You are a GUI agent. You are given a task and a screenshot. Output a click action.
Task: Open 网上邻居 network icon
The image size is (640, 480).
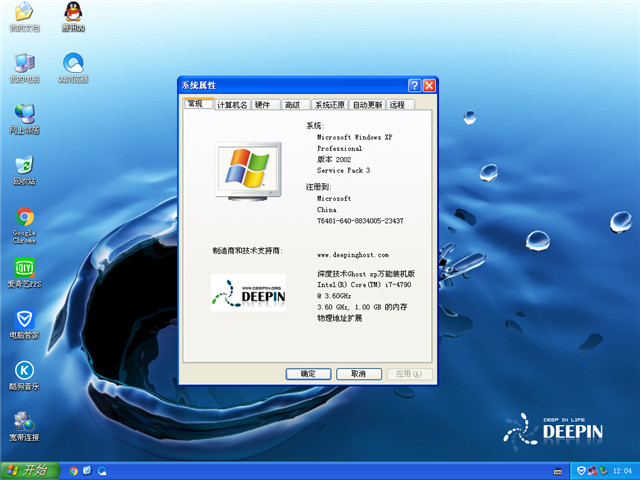24,116
